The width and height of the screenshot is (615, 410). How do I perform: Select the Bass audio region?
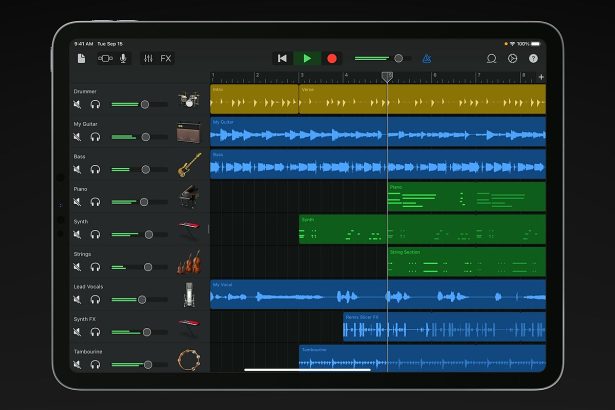(378, 164)
